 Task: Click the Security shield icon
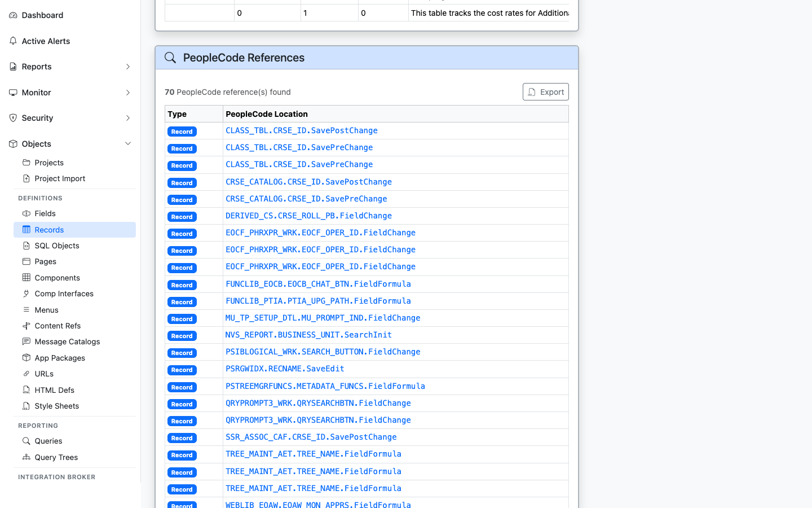point(13,118)
